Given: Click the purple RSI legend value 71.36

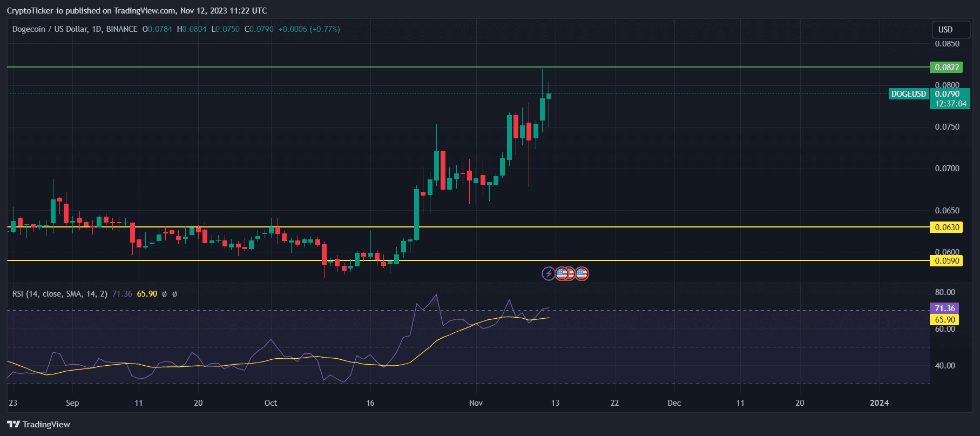Looking at the screenshot, I should point(122,294).
